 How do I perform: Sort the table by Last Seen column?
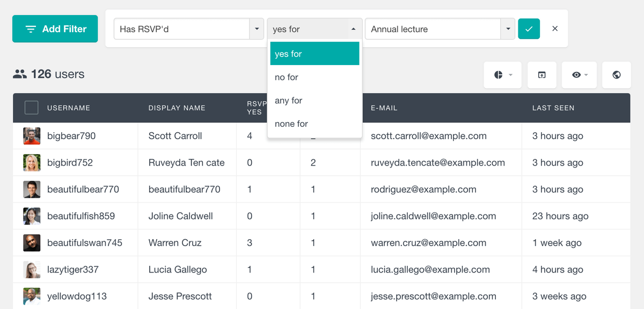point(553,108)
